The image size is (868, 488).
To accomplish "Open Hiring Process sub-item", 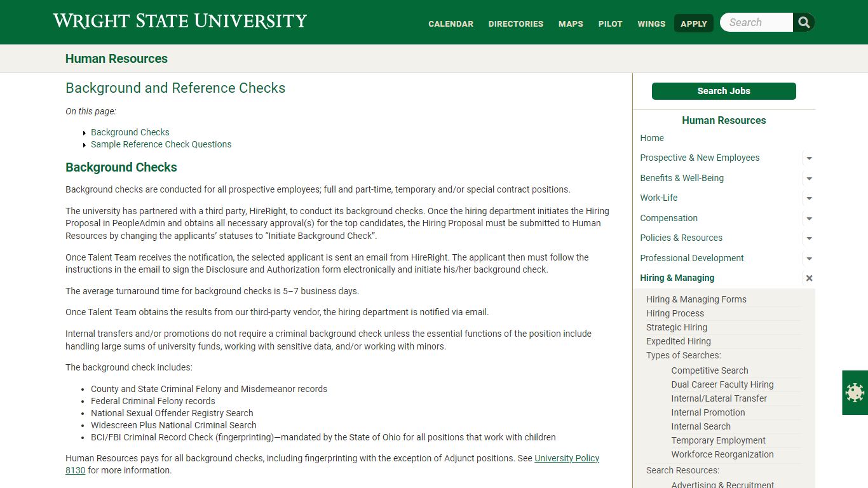I will coord(675,313).
